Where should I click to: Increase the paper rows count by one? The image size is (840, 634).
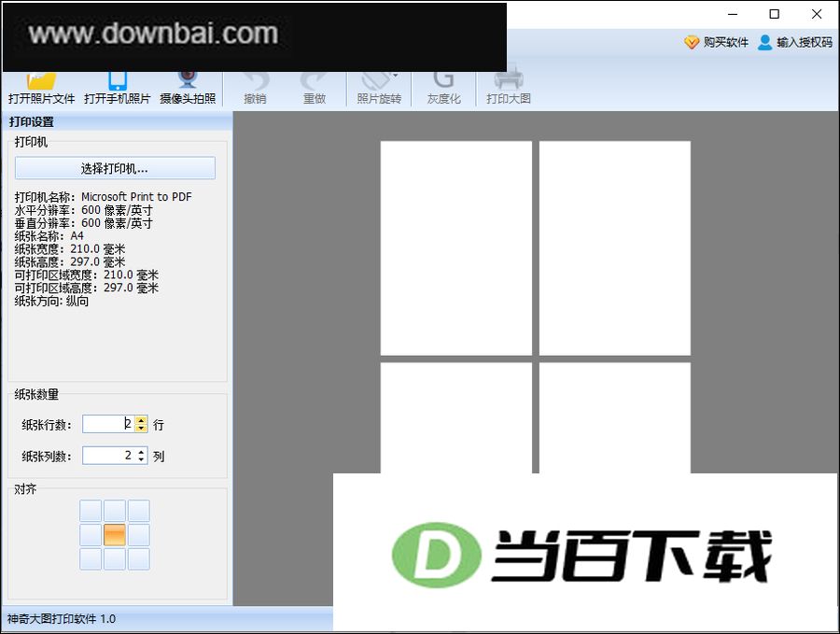pos(142,420)
